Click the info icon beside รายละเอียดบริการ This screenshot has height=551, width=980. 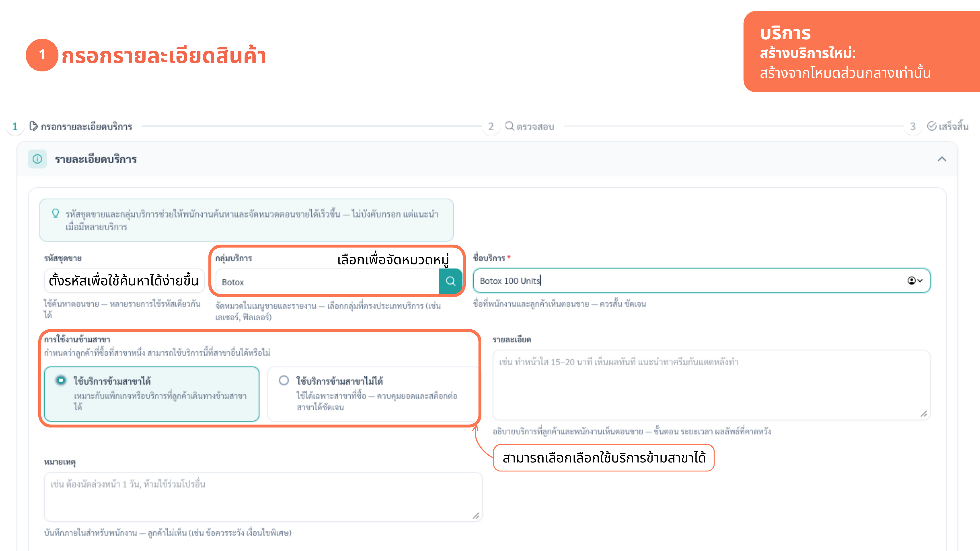(37, 159)
